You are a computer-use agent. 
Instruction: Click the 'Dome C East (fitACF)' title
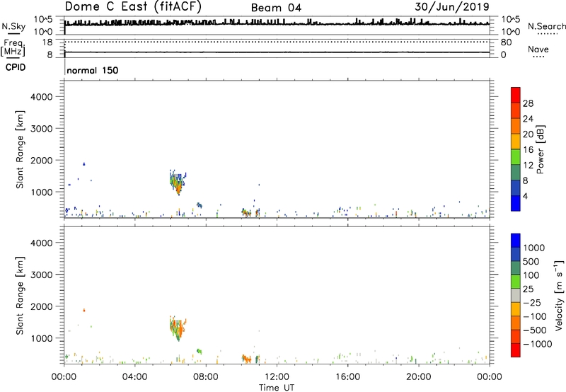133,7
